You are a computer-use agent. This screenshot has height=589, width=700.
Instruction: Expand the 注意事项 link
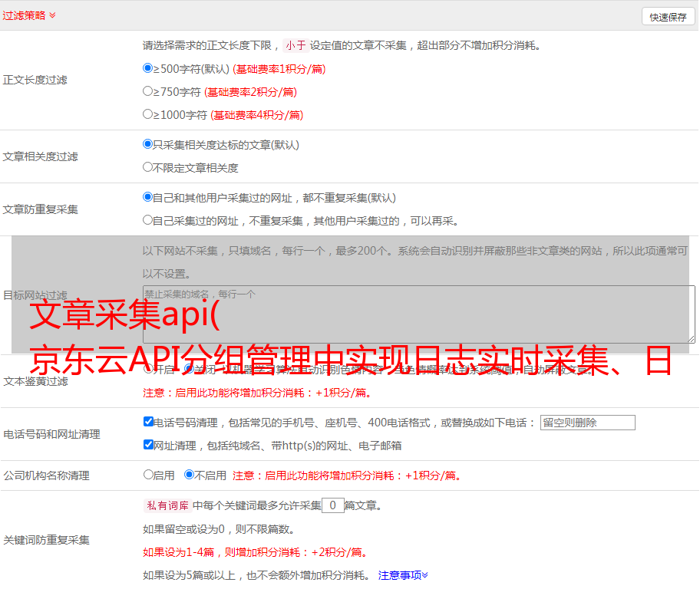402,574
